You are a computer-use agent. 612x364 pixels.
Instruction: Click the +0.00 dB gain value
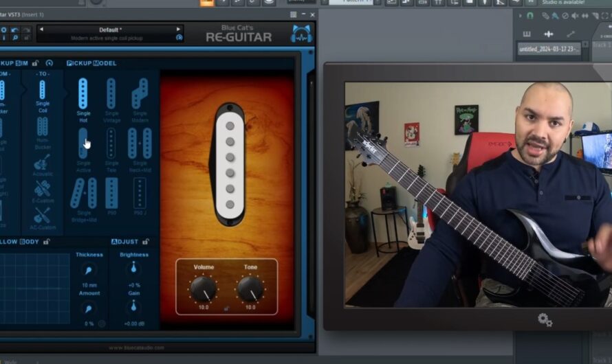134,324
